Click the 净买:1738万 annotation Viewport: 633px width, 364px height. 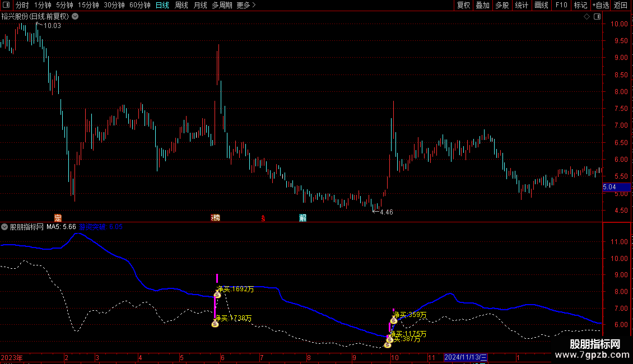click(234, 318)
